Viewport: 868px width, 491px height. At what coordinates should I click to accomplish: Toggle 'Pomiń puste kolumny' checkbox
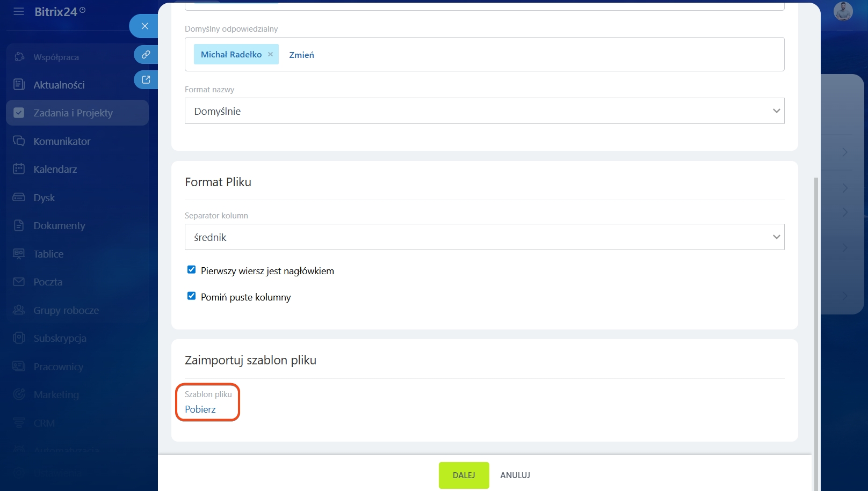coord(191,296)
